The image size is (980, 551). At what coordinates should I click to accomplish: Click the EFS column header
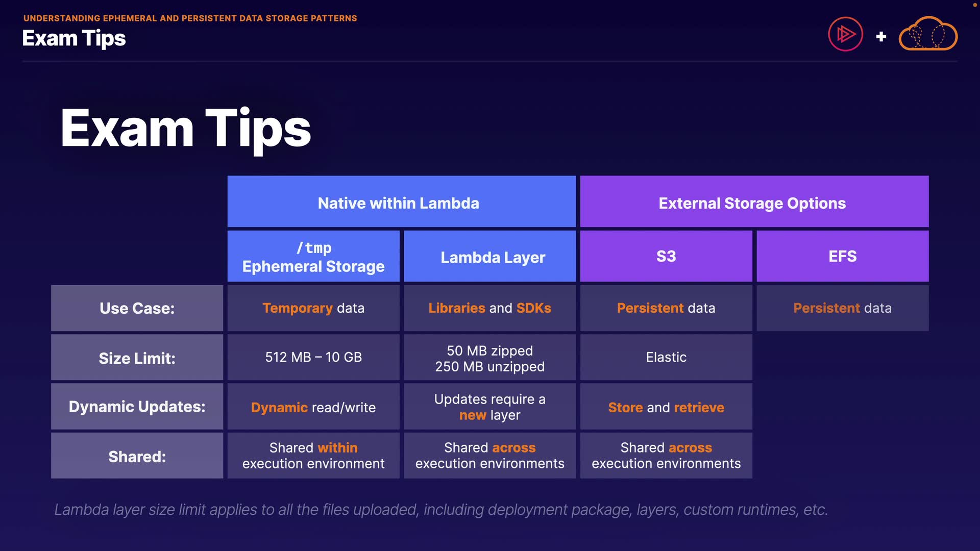tap(842, 256)
